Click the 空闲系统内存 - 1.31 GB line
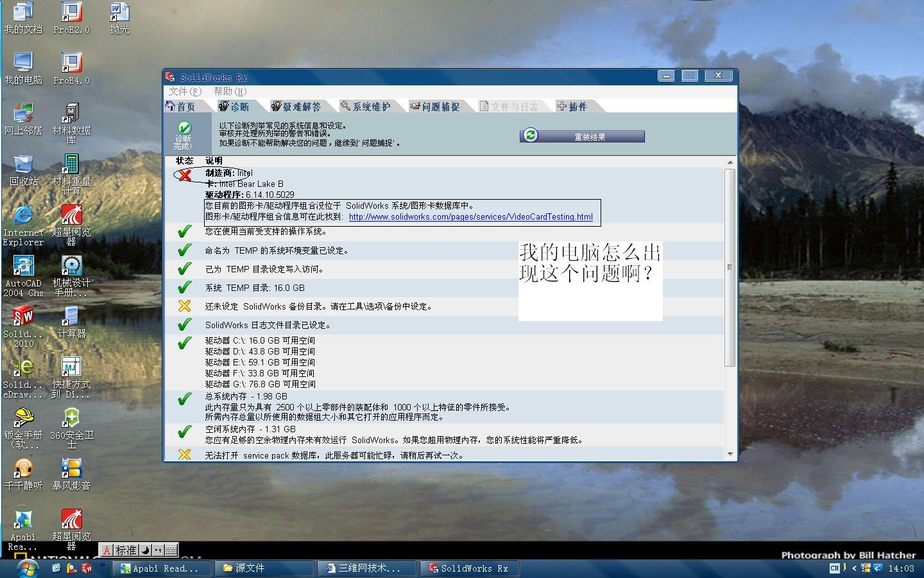Screen dimensions: 924x578 pyautogui.click(x=250, y=429)
